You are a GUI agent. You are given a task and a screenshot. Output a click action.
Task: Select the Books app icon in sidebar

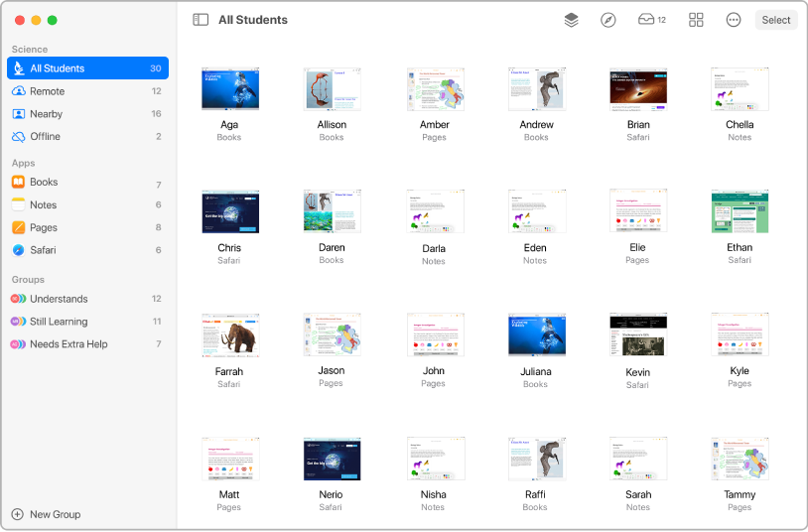pos(19,183)
